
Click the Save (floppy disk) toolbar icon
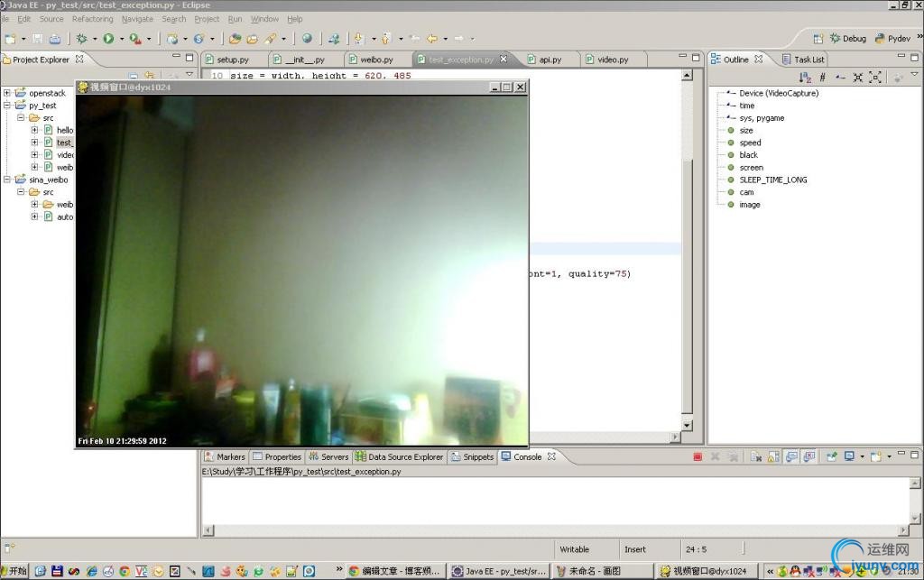point(38,39)
